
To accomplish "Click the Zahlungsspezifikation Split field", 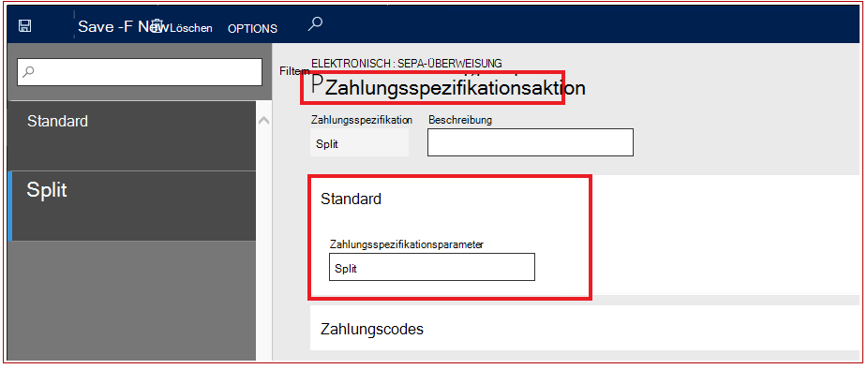I will [359, 142].
